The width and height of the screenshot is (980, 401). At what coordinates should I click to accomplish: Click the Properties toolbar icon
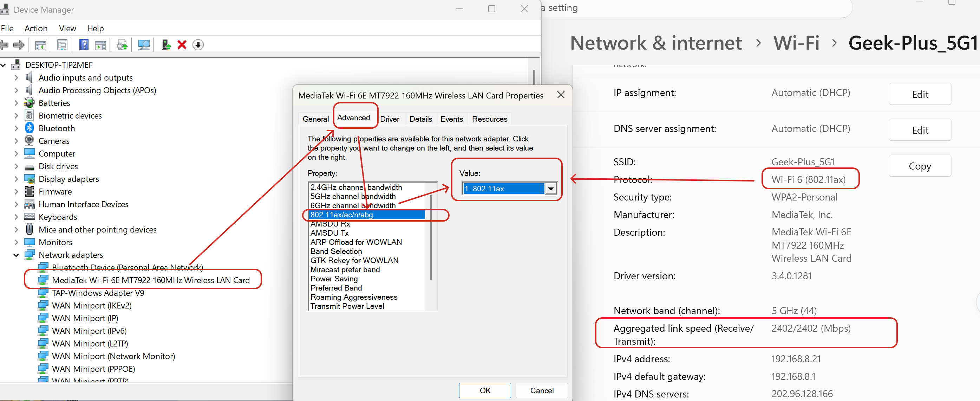(x=62, y=45)
